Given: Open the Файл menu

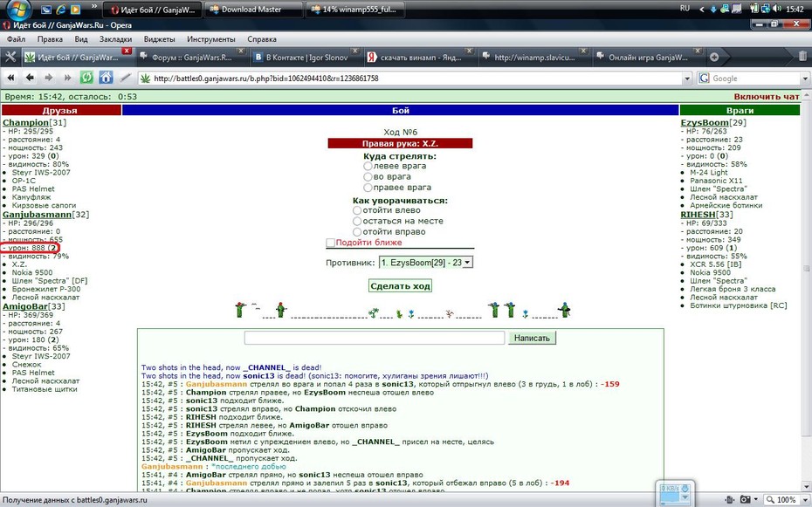Looking at the screenshot, I should 16,38.
